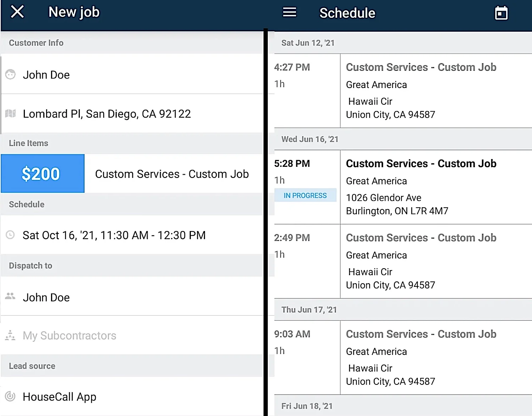
Task: Tap the Schedule title in header
Action: click(x=347, y=13)
